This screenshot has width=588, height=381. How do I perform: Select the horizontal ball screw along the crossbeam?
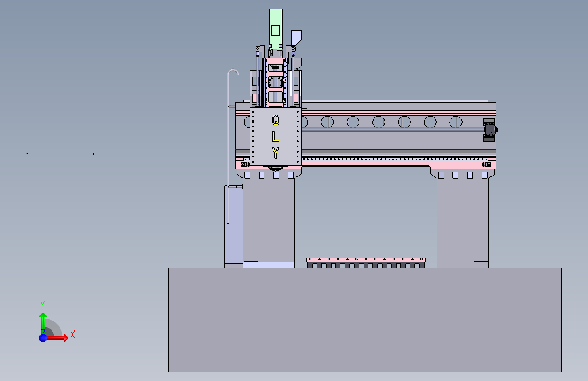(x=392, y=129)
